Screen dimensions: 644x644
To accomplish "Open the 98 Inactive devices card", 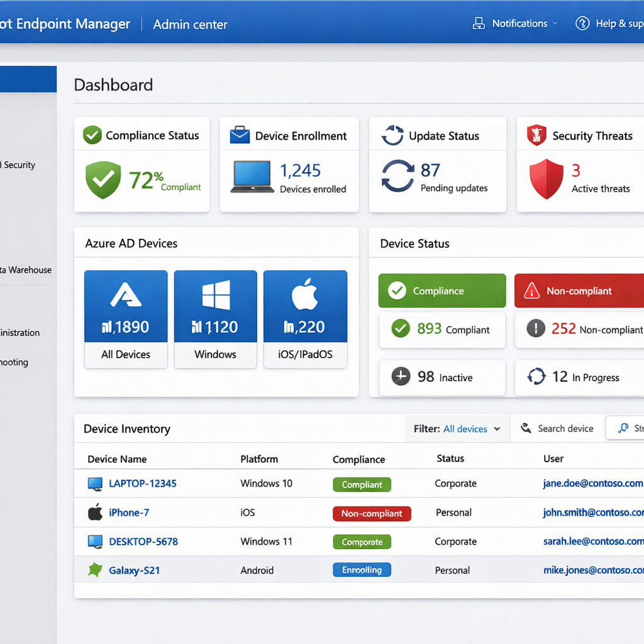I will [442, 378].
